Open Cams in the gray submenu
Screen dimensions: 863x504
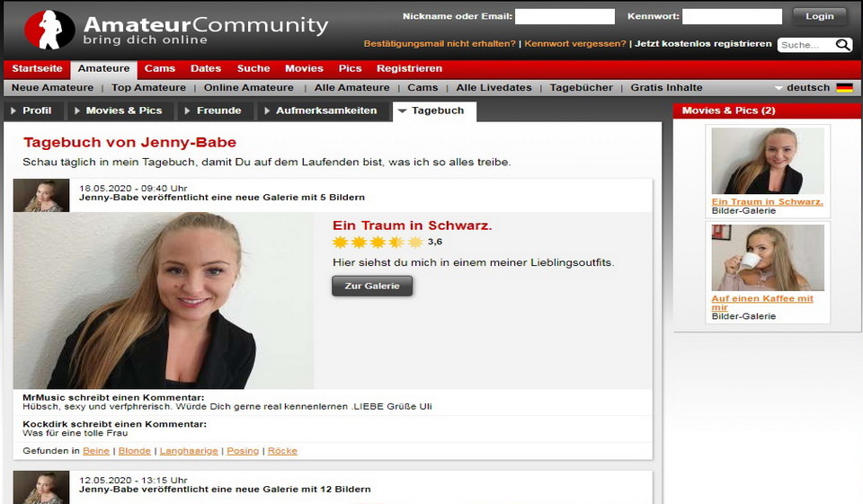(423, 87)
